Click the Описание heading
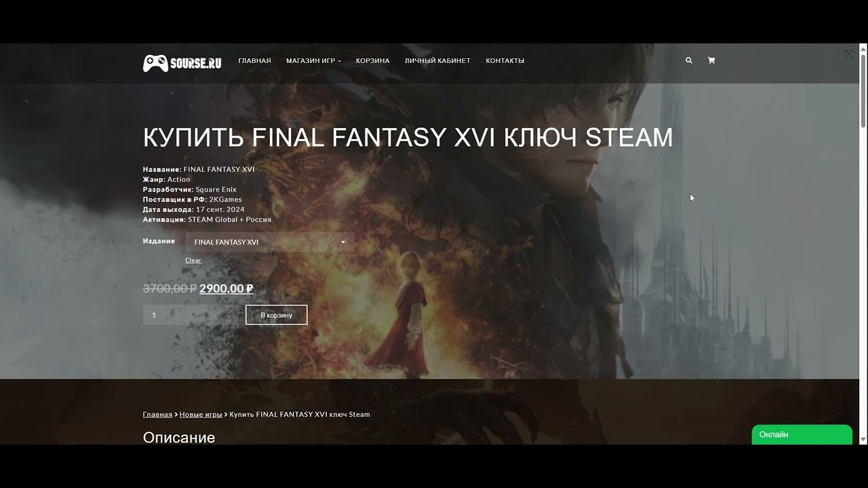Image resolution: width=868 pixels, height=488 pixels. click(x=179, y=437)
